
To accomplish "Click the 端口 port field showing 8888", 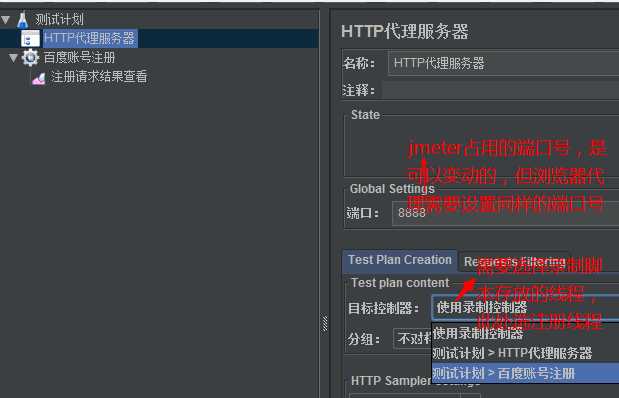I will 505,213.
